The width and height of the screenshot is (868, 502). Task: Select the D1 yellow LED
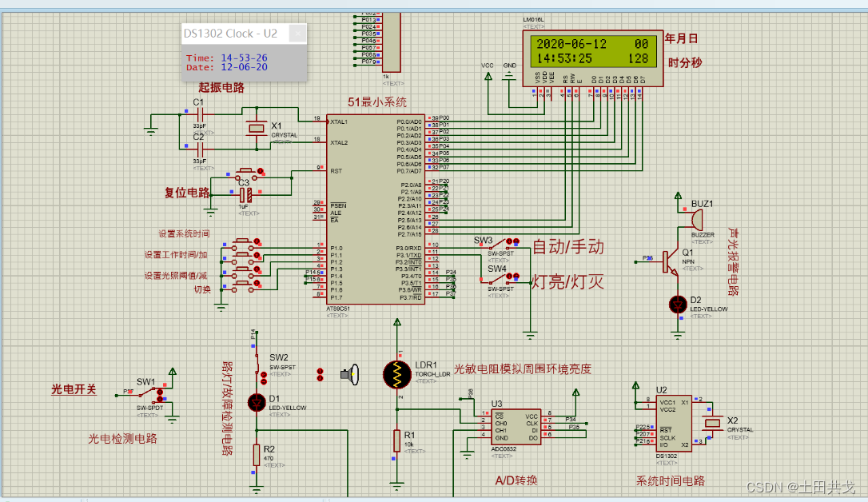click(x=257, y=402)
